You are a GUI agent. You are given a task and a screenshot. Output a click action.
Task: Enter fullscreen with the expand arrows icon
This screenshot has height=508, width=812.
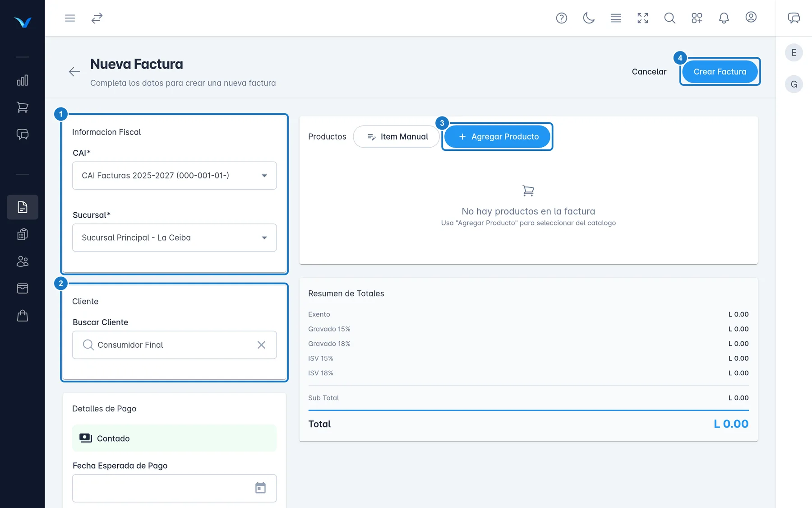point(643,18)
